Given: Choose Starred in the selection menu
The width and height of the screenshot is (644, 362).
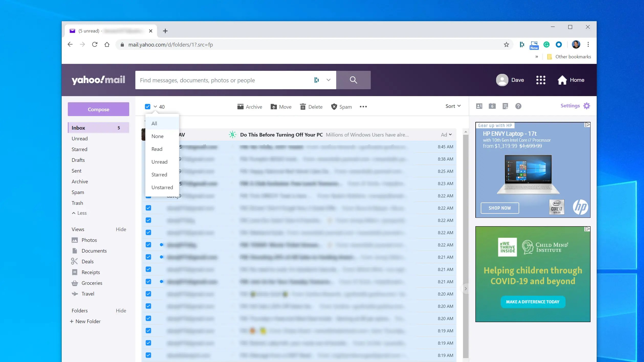Looking at the screenshot, I should coord(159,175).
